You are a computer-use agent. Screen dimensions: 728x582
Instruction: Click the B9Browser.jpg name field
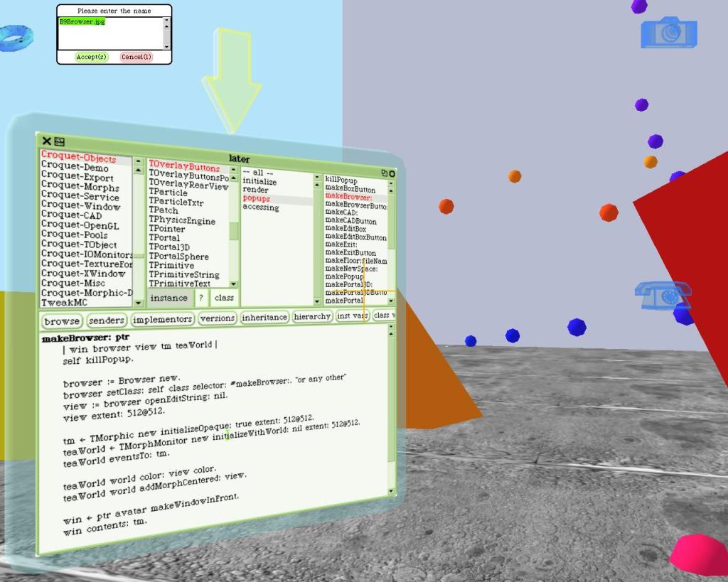(x=110, y=33)
